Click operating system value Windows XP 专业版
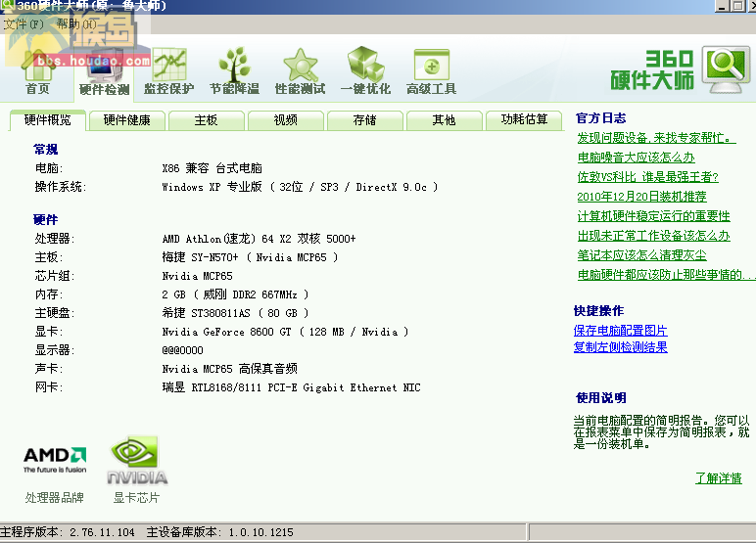 point(300,187)
